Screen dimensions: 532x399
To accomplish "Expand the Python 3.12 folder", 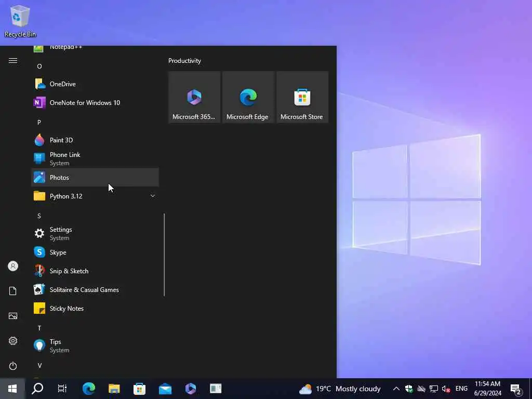I will 95,196.
